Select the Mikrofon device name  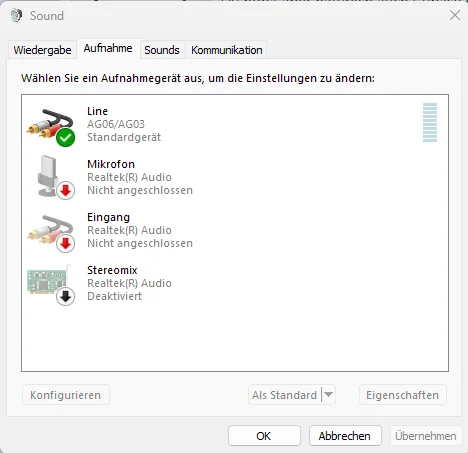pyautogui.click(x=111, y=164)
